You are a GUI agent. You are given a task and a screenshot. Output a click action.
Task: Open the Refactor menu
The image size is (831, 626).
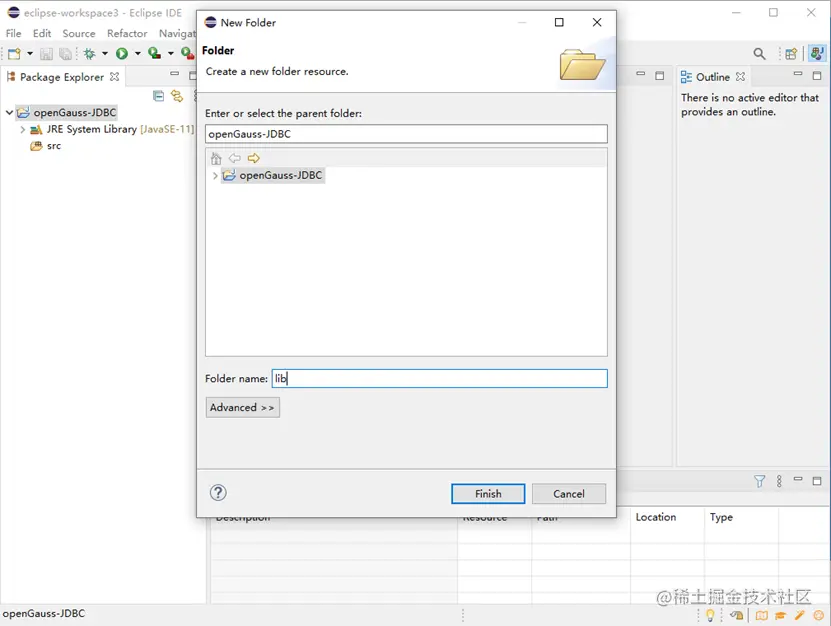(x=127, y=33)
